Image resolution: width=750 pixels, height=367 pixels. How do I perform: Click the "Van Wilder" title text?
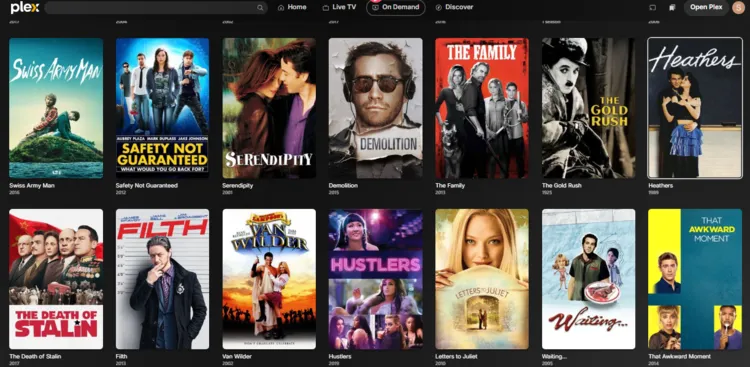coord(237,356)
